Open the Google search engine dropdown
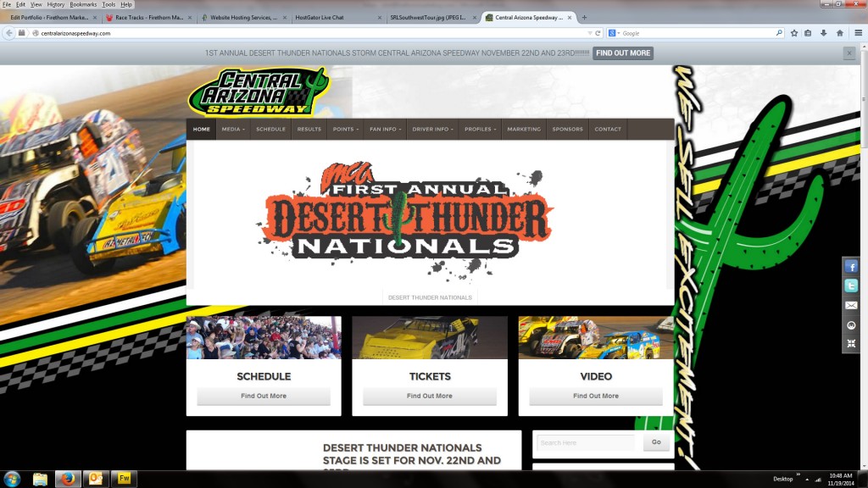Screen dimensions: 868x488 point(614,33)
